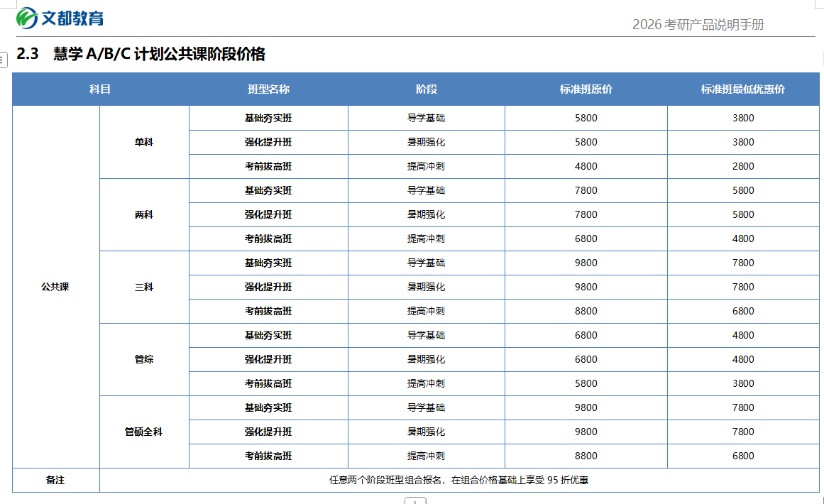824x504 pixels.
Task: Click the 2026考研产品说明手册 header text
Action: tap(698, 25)
